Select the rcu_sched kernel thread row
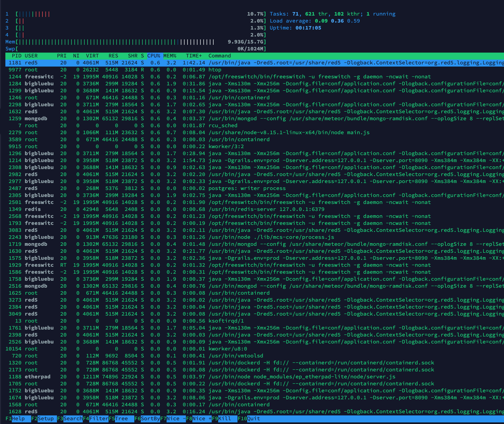The width and height of the screenshot is (504, 424). (x=255, y=126)
